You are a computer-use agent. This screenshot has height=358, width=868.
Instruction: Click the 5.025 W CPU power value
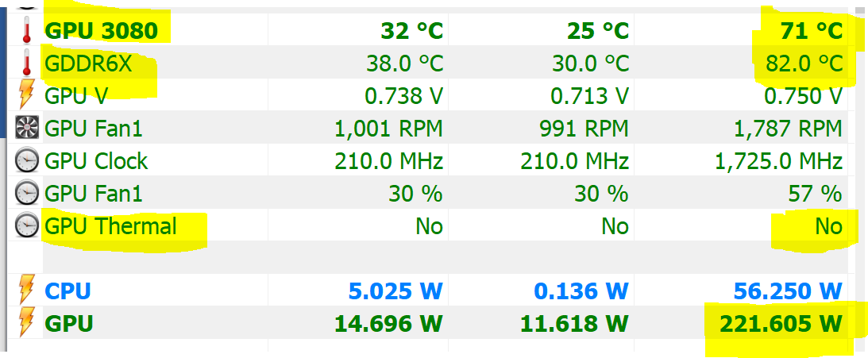tap(396, 291)
